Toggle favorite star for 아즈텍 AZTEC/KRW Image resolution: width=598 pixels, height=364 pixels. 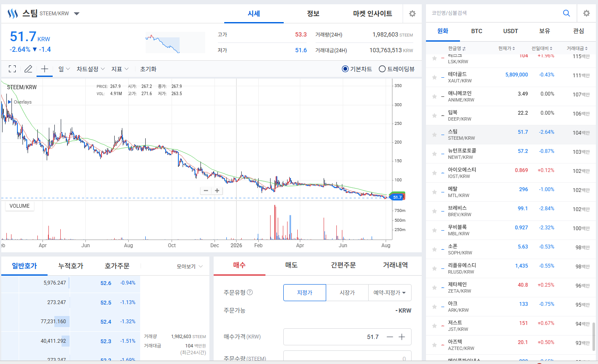tap(434, 345)
